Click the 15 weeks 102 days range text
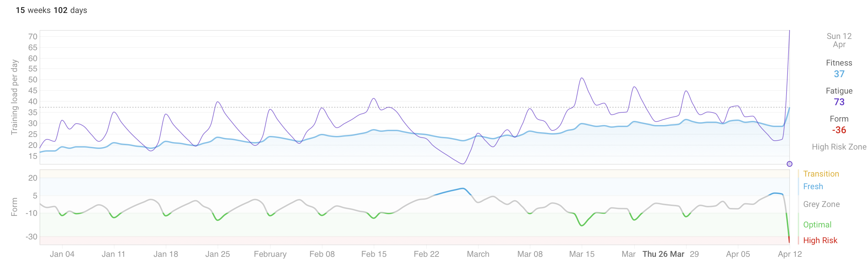The width and height of the screenshot is (868, 265). coord(51,10)
